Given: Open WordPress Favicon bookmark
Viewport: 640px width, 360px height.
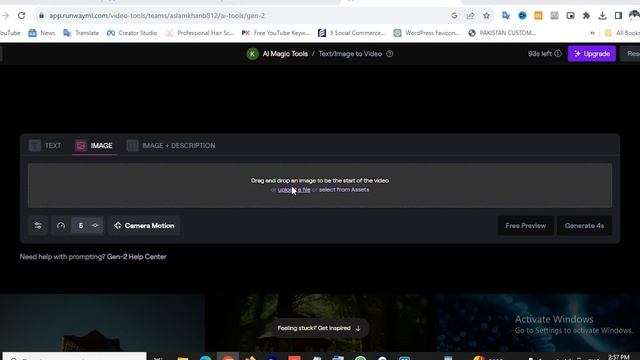Looking at the screenshot, I should [x=427, y=33].
